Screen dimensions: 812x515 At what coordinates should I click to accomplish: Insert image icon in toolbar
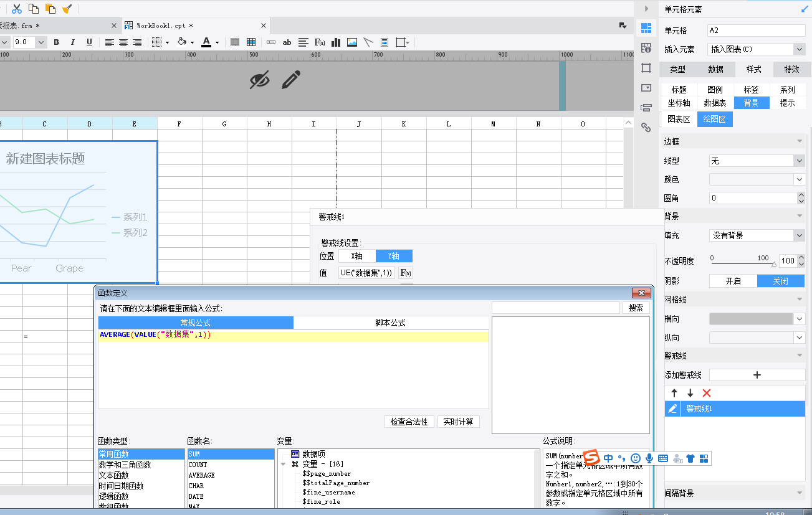point(352,42)
